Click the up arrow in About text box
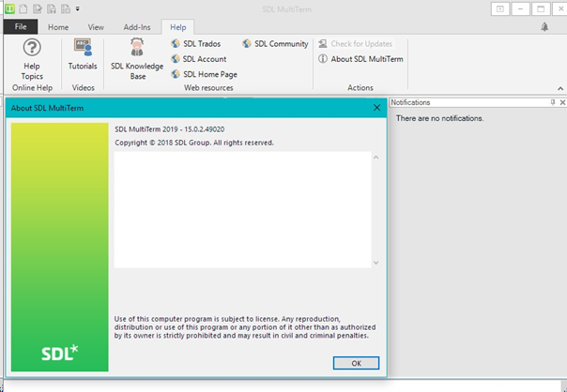 [376, 158]
